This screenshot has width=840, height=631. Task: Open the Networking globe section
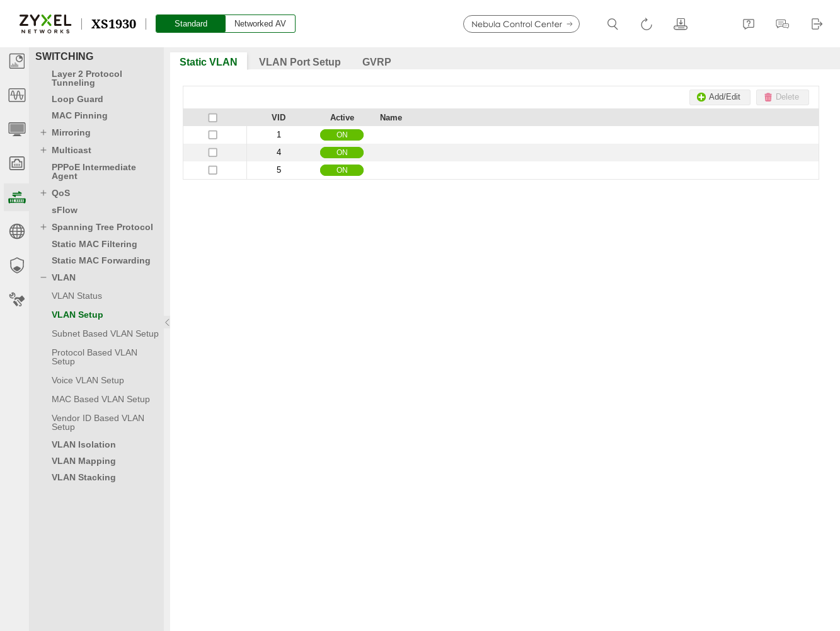point(16,231)
